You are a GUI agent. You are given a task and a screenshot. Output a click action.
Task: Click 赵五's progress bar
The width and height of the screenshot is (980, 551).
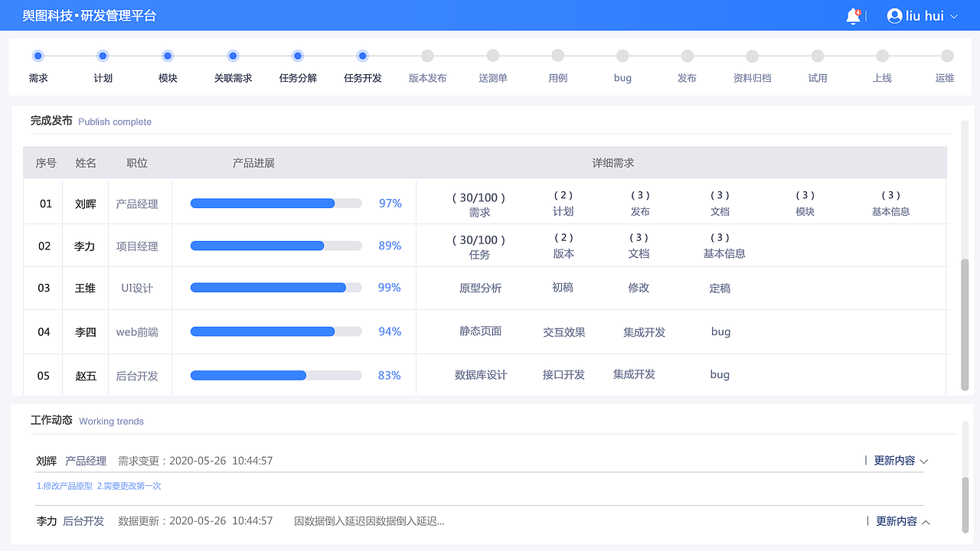[x=276, y=375]
